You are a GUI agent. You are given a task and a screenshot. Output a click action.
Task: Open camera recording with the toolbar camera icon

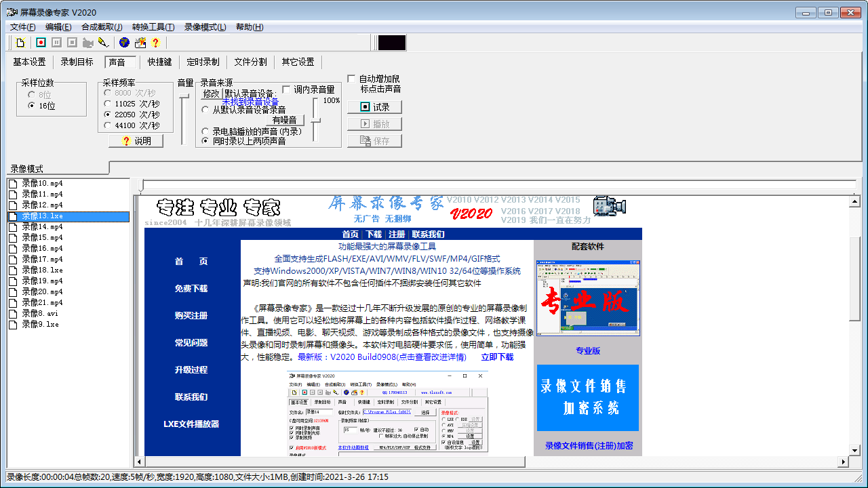[x=88, y=42]
